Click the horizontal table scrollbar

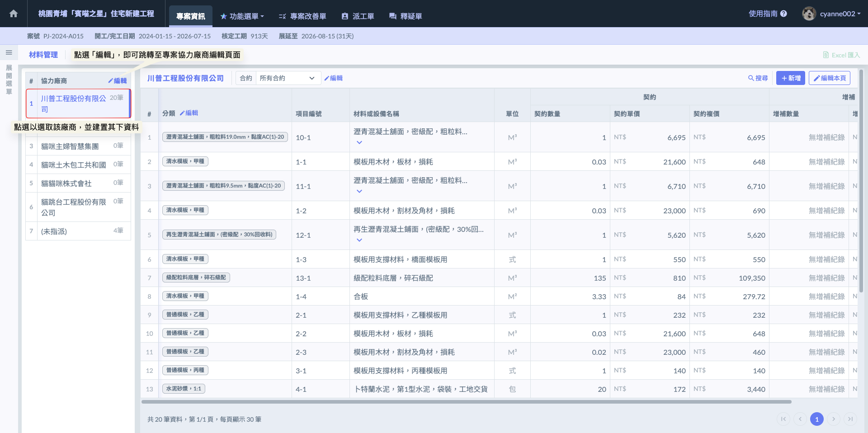coord(466,402)
